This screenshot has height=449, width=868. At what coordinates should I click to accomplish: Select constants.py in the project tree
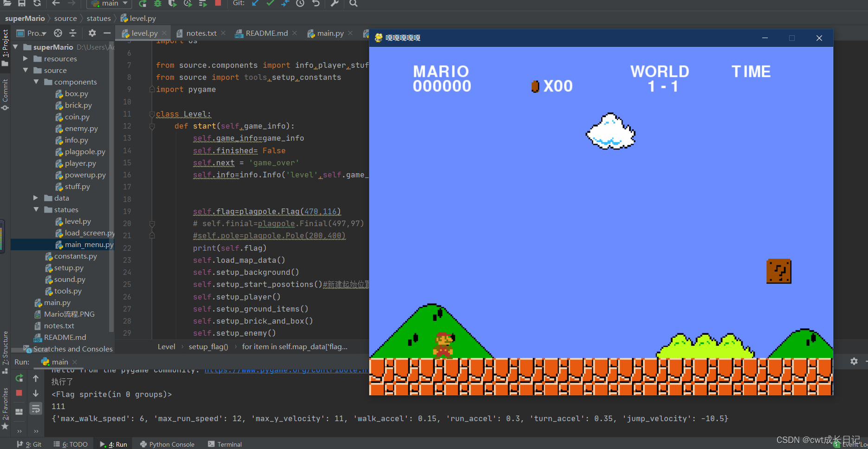[x=76, y=256]
